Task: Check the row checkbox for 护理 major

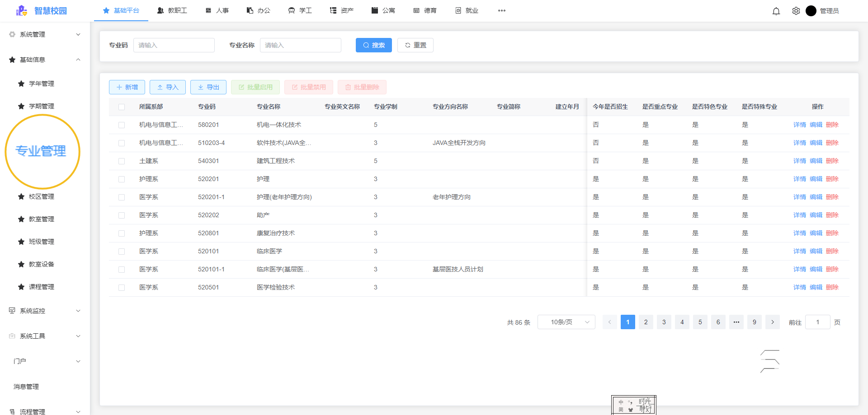Action: (121, 179)
